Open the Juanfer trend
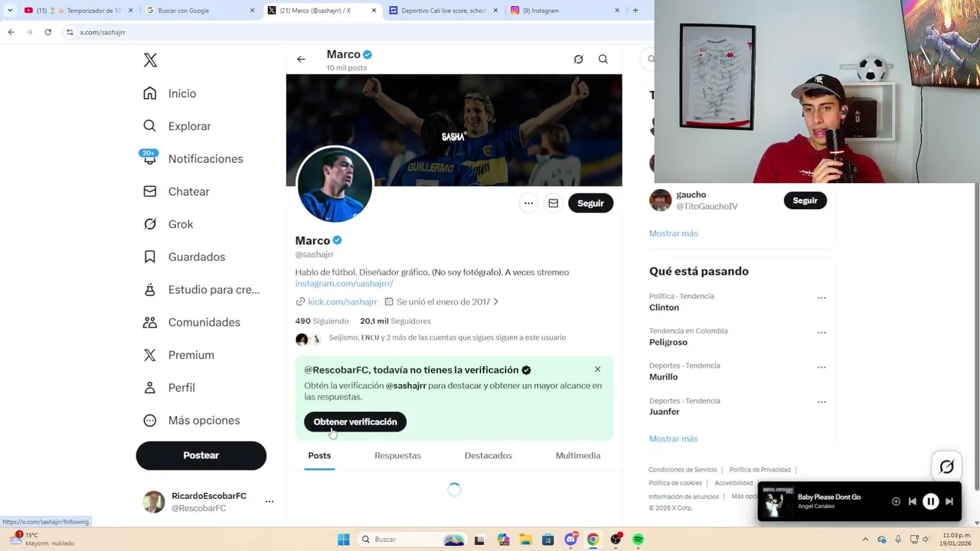980x551 pixels. (x=664, y=412)
